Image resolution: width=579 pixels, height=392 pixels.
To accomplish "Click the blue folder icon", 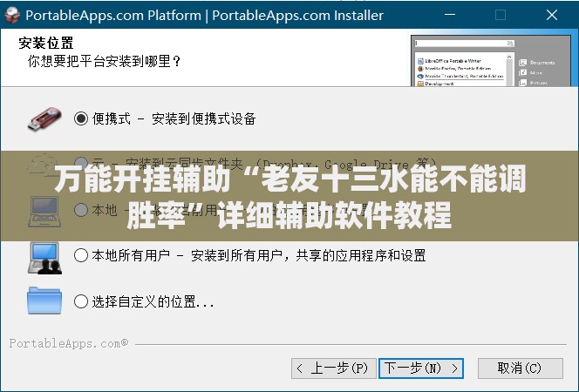I will [x=44, y=301].
